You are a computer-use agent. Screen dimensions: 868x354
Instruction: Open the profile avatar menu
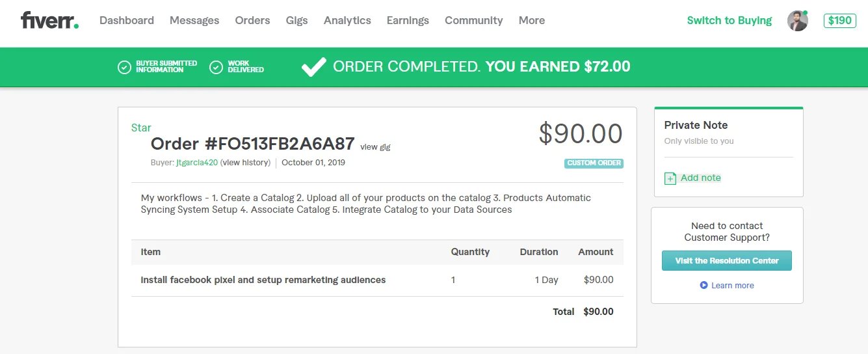coord(798,20)
